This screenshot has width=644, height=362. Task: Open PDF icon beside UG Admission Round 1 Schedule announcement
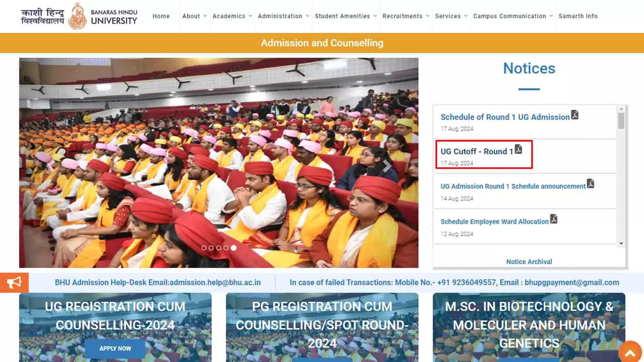pos(590,184)
